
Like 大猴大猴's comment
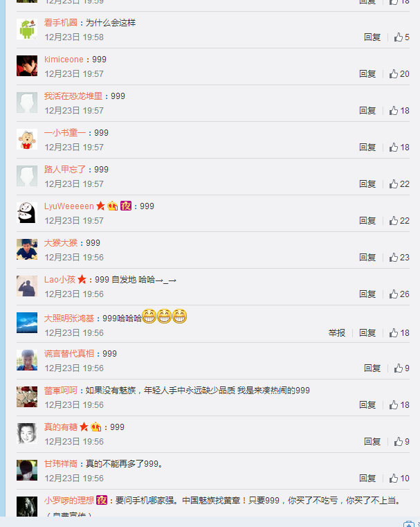[x=399, y=258]
